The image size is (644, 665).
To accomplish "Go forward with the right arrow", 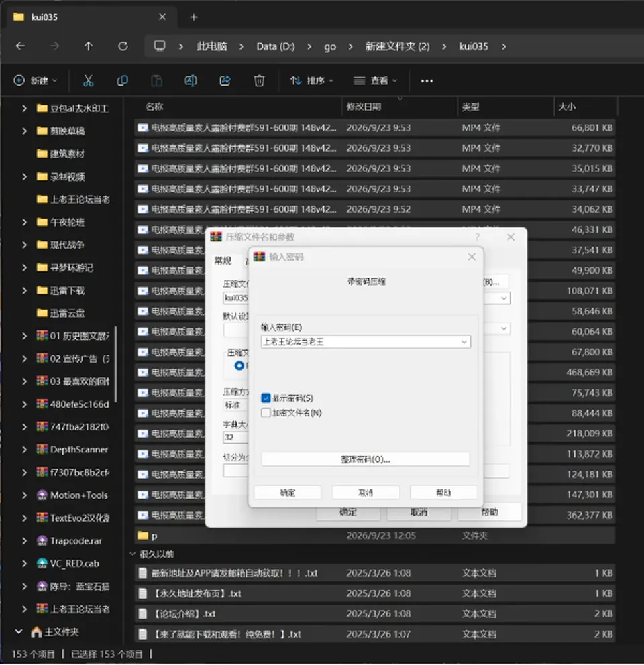I will tap(54, 46).
